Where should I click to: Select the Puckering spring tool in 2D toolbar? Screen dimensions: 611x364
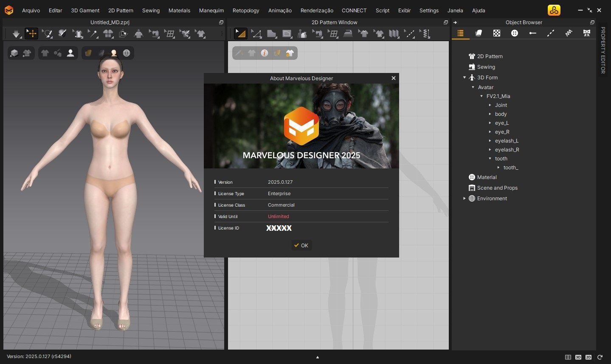425,34
